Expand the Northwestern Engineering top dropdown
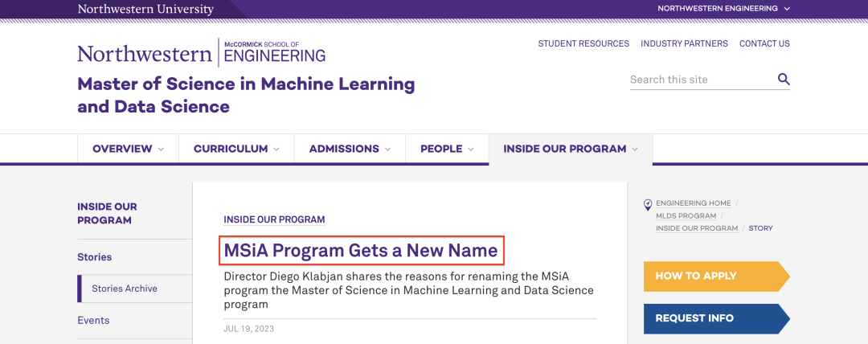 coord(724,8)
